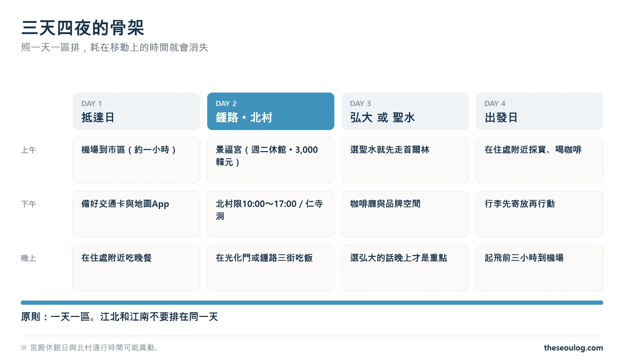Select the DAY 1 抵達日 header card

[136, 111]
